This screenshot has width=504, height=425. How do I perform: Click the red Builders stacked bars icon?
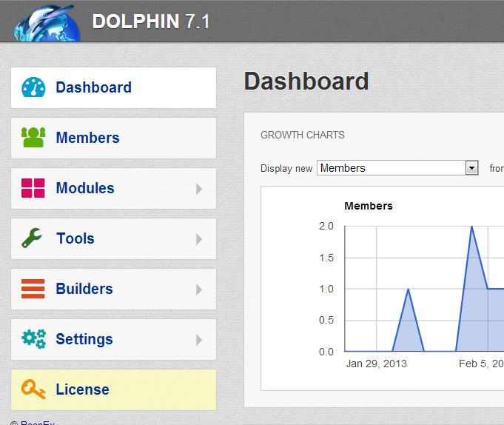[x=33, y=289]
